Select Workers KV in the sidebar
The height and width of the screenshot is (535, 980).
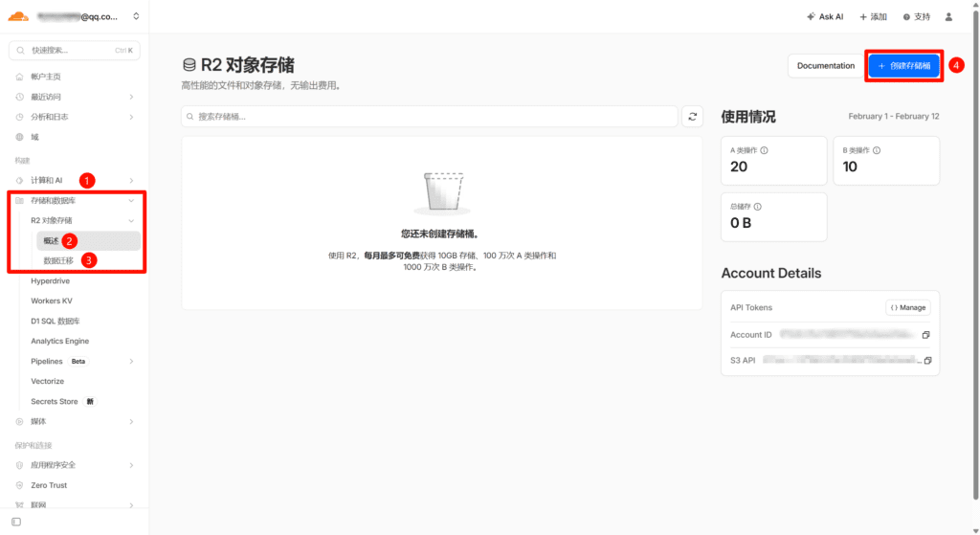[x=52, y=301]
